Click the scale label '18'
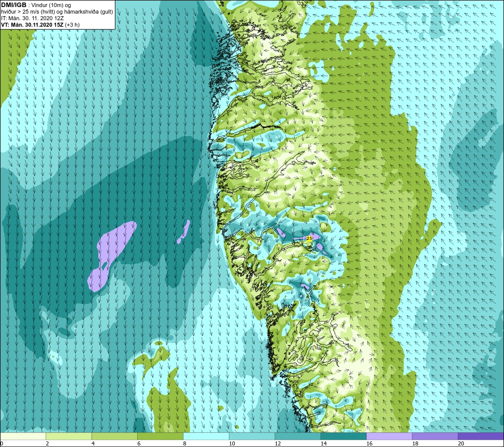 pos(415,444)
